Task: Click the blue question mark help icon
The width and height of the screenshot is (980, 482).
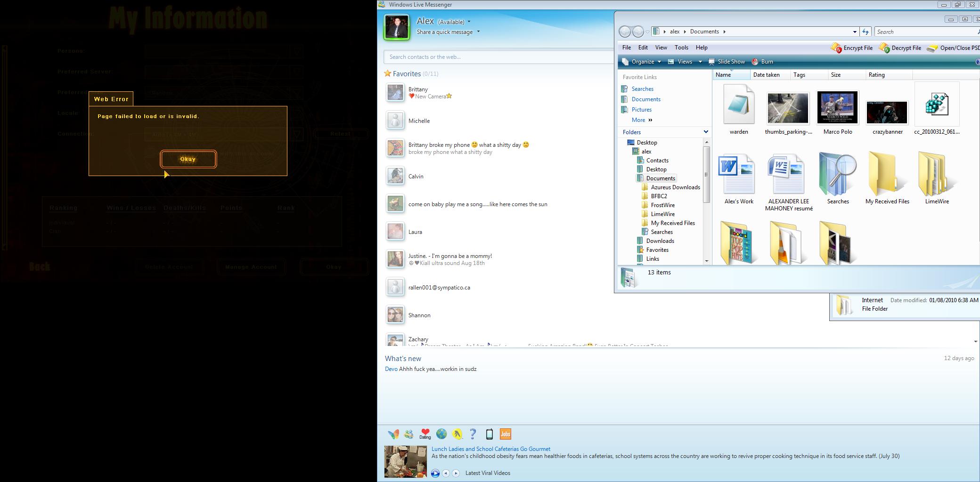Action: [473, 434]
